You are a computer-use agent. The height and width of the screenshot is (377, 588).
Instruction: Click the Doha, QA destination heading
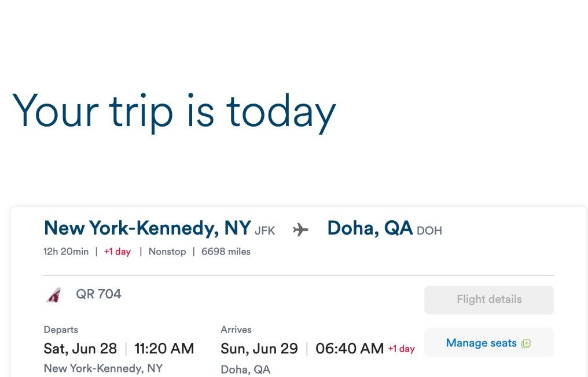point(370,228)
